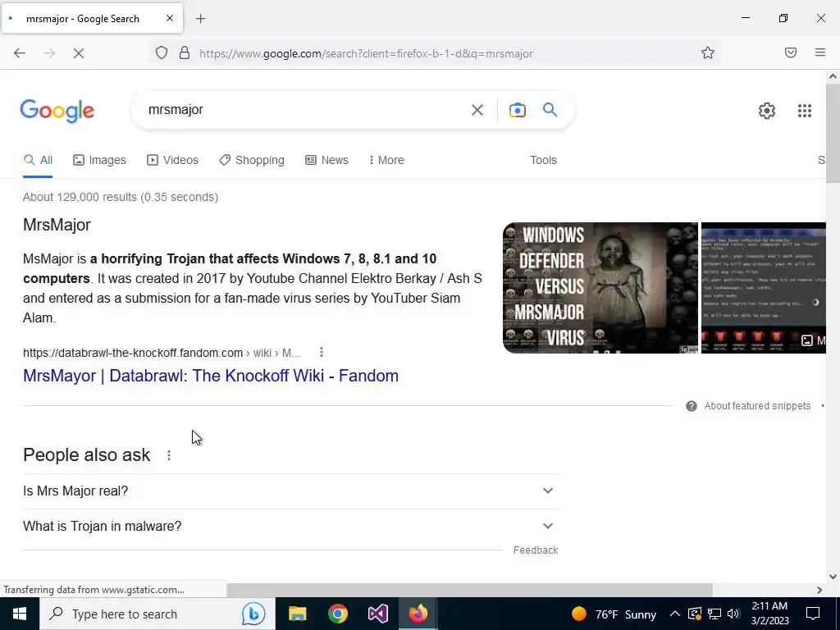Click the browser address bar URL

366,53
